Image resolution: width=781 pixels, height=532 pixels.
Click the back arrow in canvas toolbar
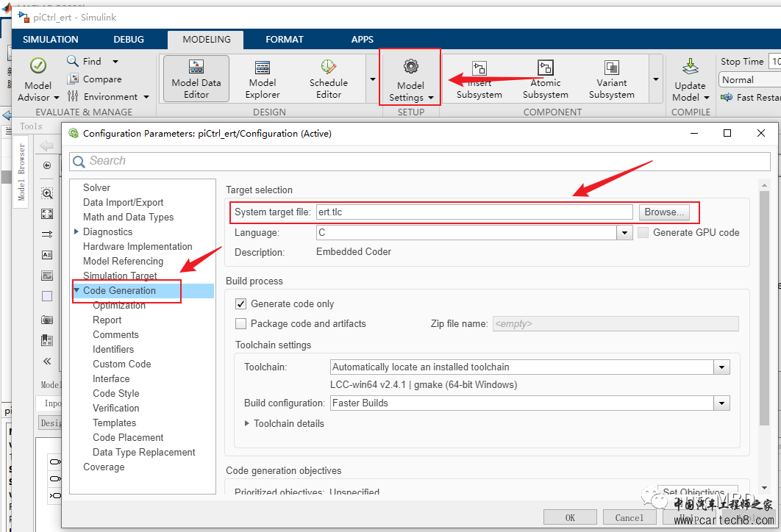[x=46, y=145]
